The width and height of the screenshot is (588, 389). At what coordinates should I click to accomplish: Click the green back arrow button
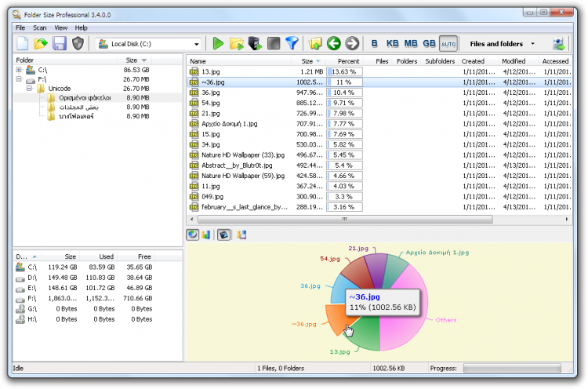[x=334, y=44]
